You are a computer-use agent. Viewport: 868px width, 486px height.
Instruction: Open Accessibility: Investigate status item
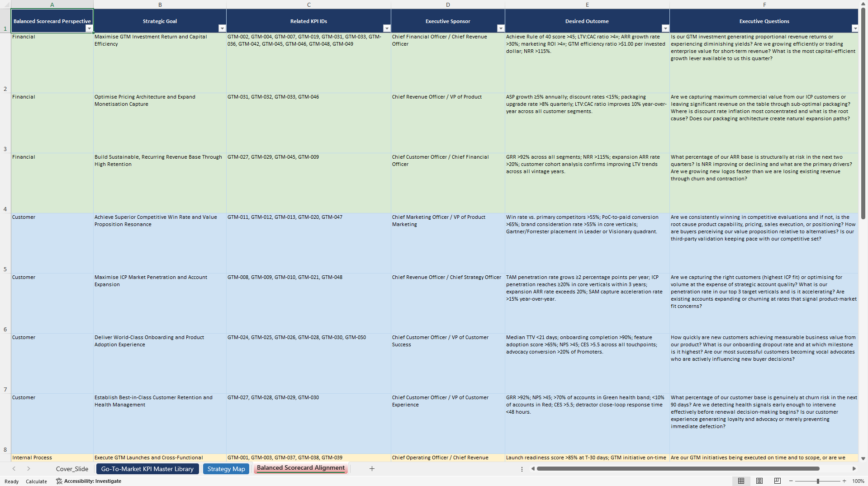(x=89, y=481)
